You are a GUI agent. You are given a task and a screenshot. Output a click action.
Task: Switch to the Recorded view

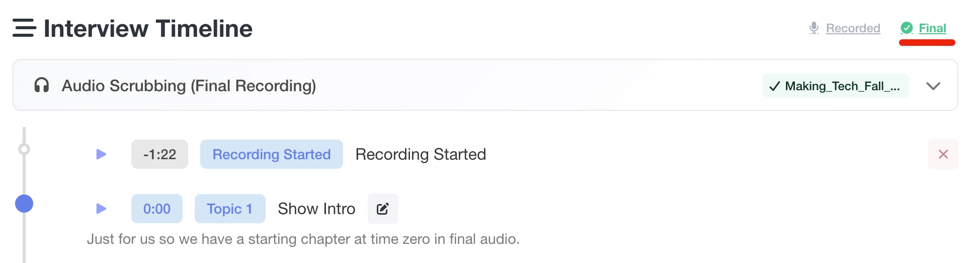pos(853,28)
